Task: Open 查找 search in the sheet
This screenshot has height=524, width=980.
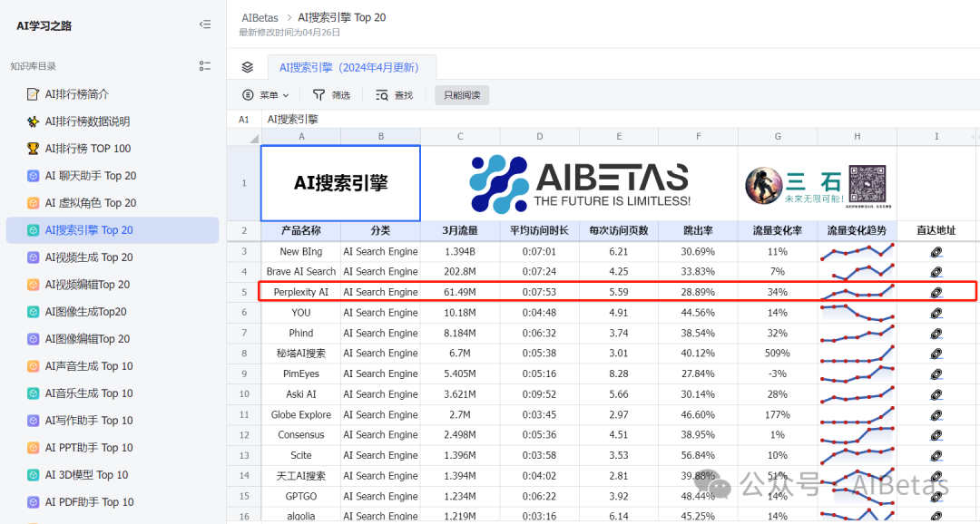Action: point(395,95)
